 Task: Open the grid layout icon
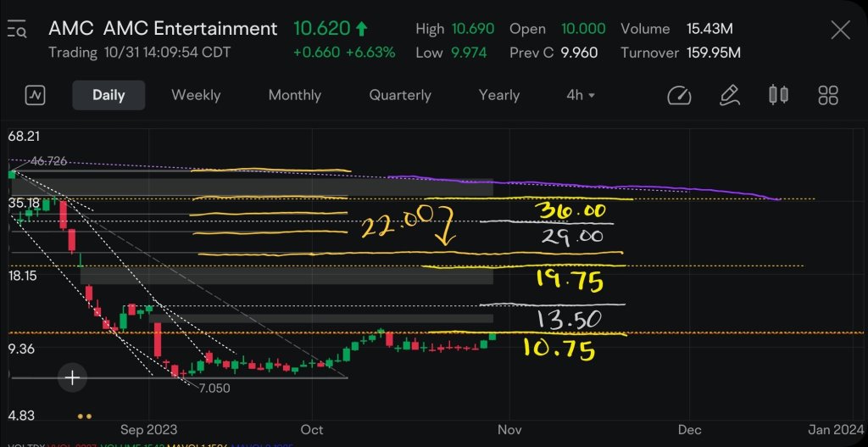pyautogui.click(x=828, y=95)
